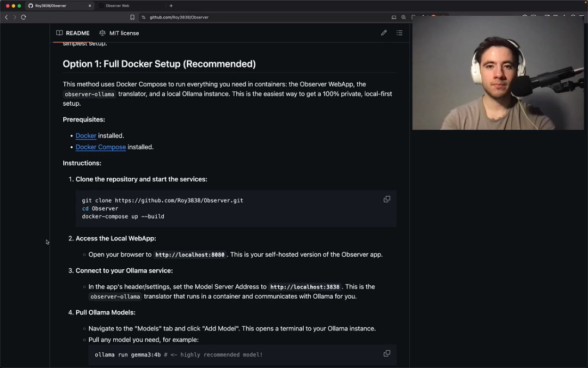Click the http://localhost:8080 inline code
The height and width of the screenshot is (368, 588).
(190, 255)
